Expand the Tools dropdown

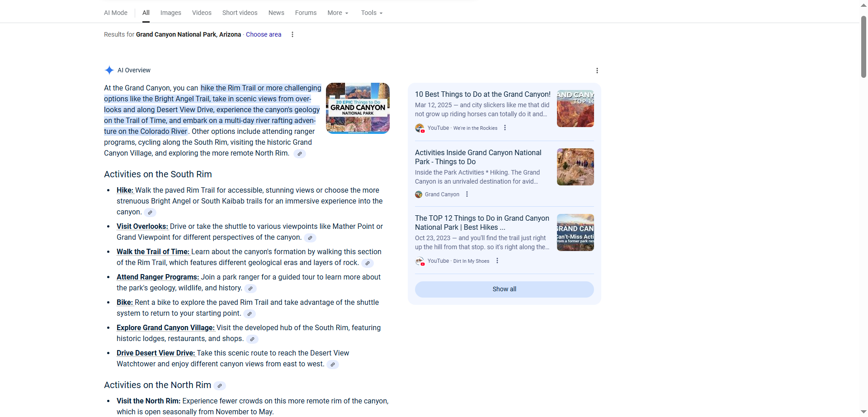(372, 13)
